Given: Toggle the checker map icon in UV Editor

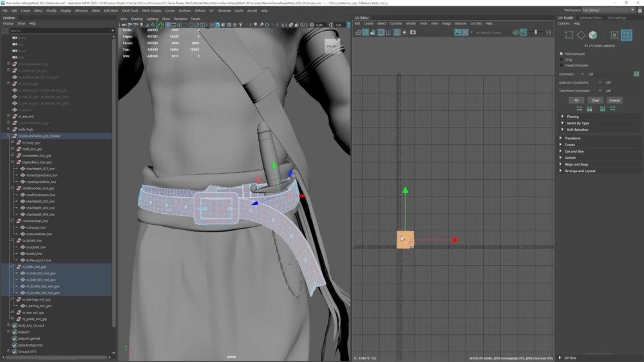Looking at the screenshot, I should click(465, 32).
